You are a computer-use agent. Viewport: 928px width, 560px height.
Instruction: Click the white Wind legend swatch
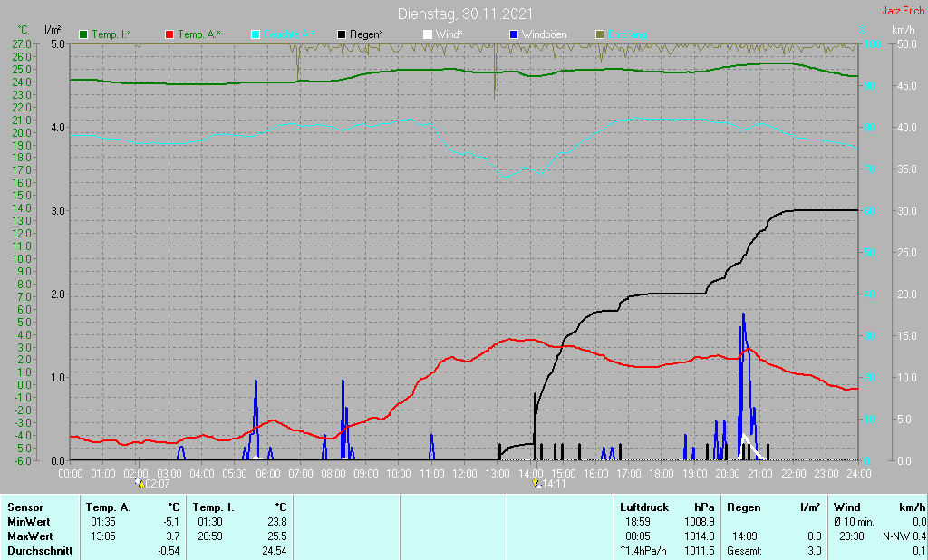pos(428,35)
